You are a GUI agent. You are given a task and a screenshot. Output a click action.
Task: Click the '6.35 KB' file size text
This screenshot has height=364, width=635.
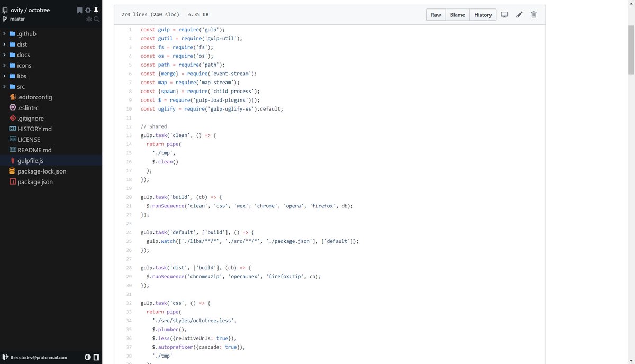[x=198, y=15]
